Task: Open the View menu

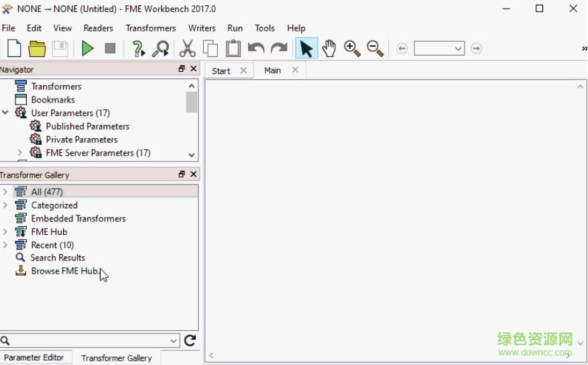Action: pyautogui.click(x=62, y=28)
